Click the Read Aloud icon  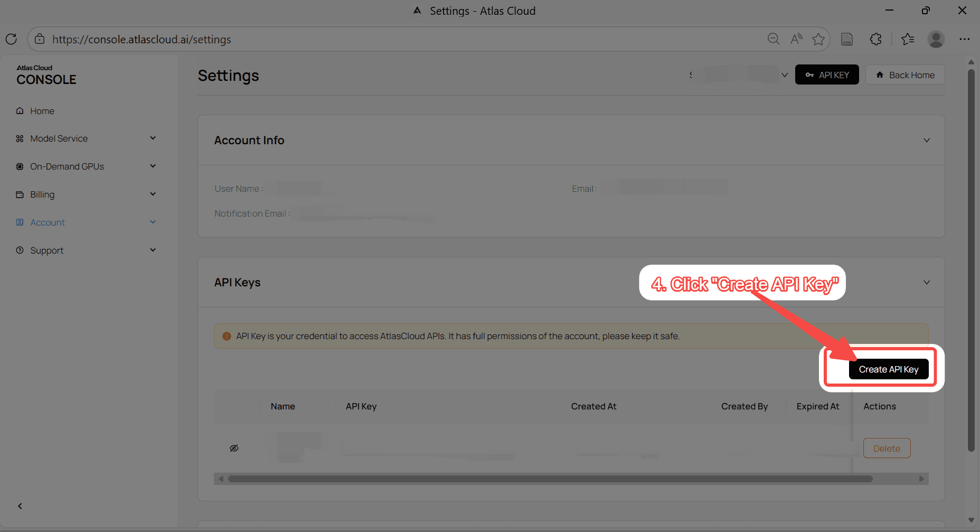[x=796, y=39]
